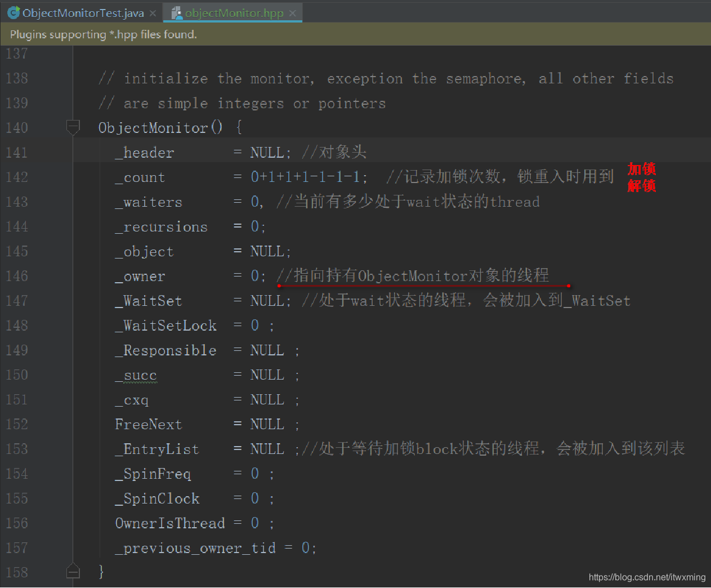Place cursor on _header field
Screen dimensions: 711x588
coord(145,153)
